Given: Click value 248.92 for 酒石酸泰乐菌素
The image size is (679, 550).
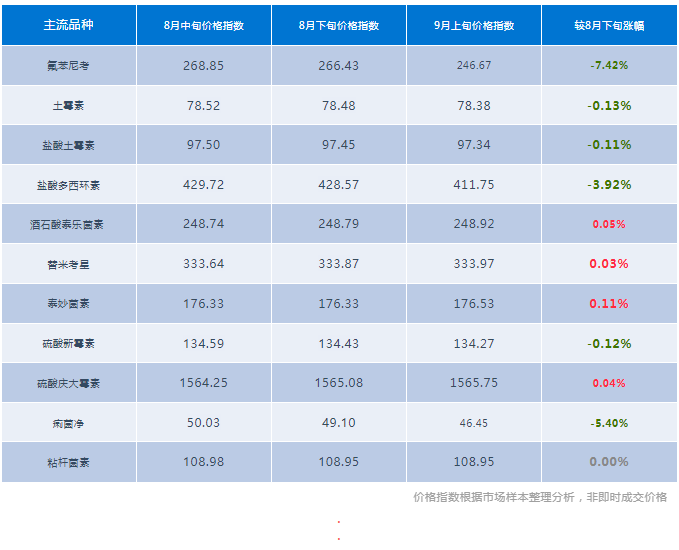Looking at the screenshot, I should (x=474, y=223).
